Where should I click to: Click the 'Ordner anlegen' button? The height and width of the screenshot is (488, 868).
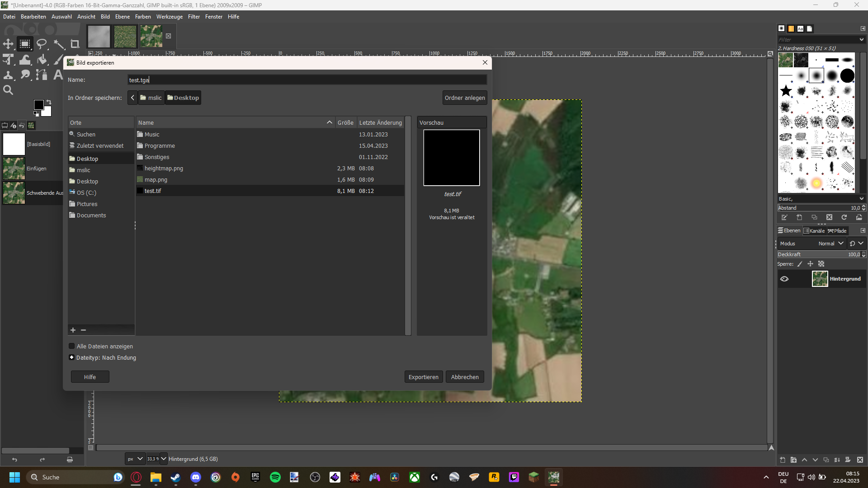[x=464, y=98]
